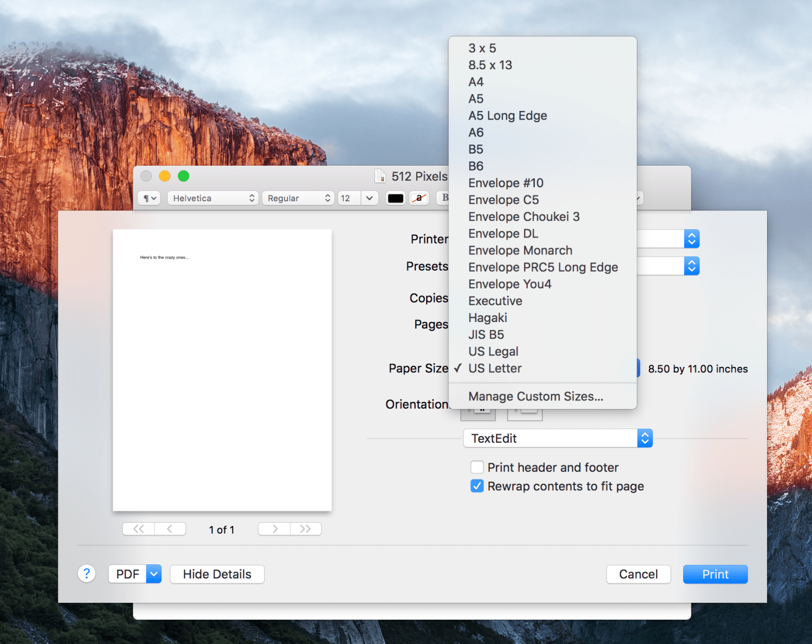The width and height of the screenshot is (812, 644).
Task: Cancel the print dialog
Action: click(639, 574)
